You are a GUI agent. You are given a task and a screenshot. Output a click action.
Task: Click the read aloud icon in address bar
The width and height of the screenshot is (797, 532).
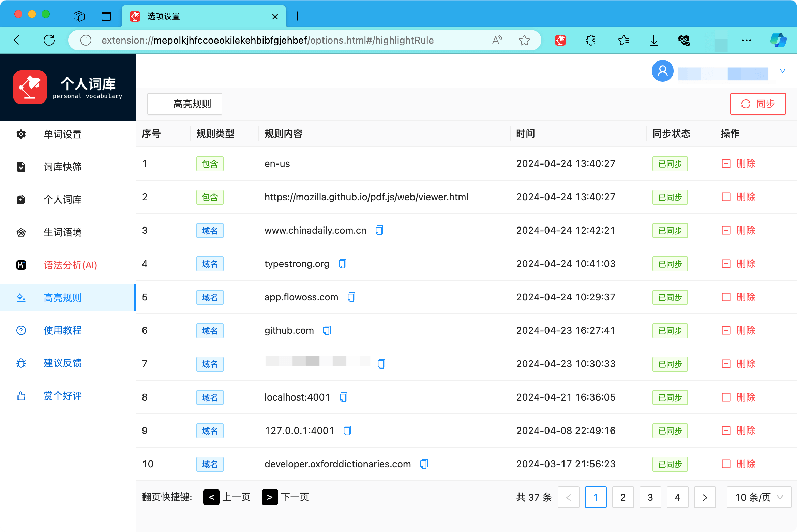497,40
